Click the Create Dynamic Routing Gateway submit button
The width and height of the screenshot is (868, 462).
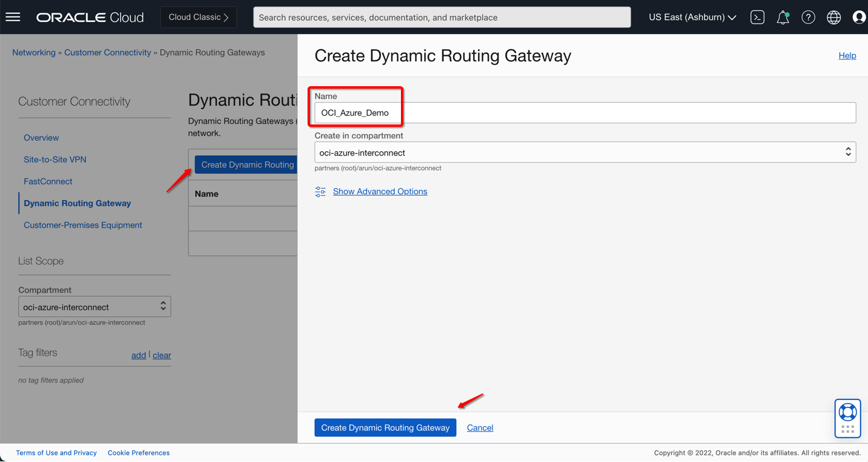(x=385, y=427)
